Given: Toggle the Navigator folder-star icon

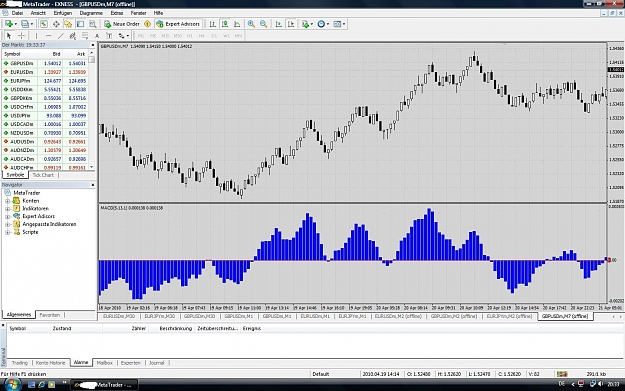Looking at the screenshot, I should pos(68,24).
